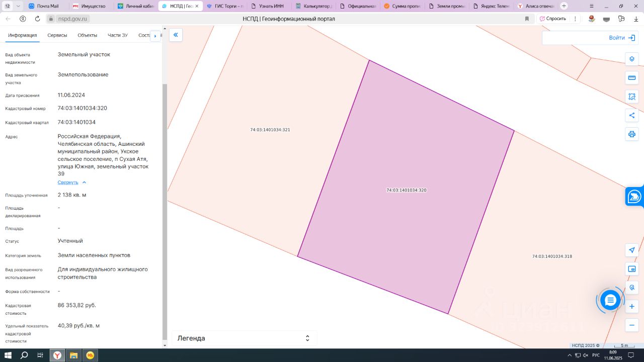Print the map view

pos(632,134)
